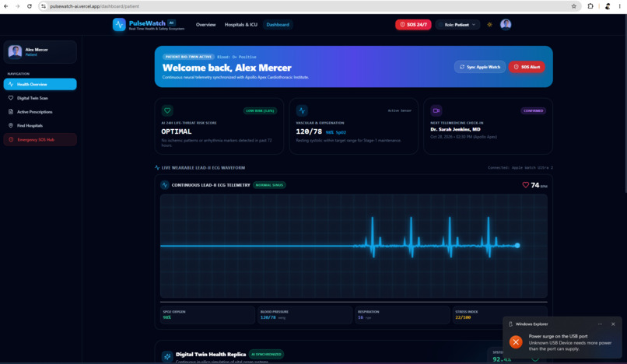627x364 pixels.
Task: Click the LOW RISK badge
Action: click(x=261, y=110)
